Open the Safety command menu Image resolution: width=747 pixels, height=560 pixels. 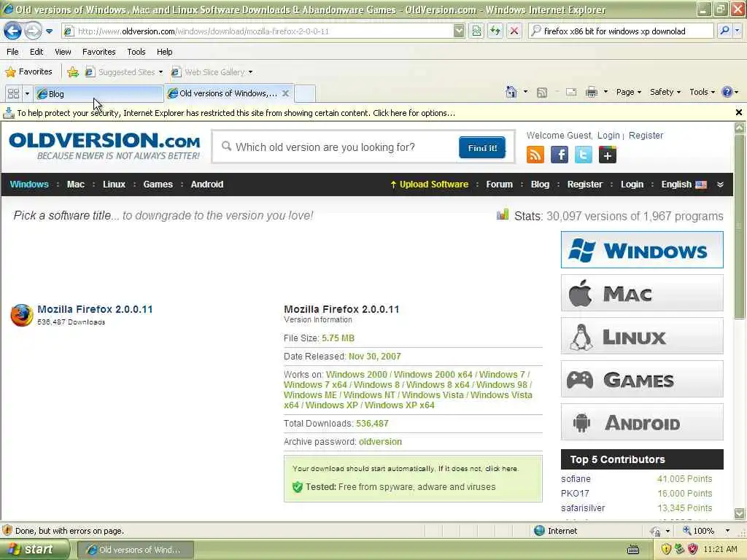[665, 93]
